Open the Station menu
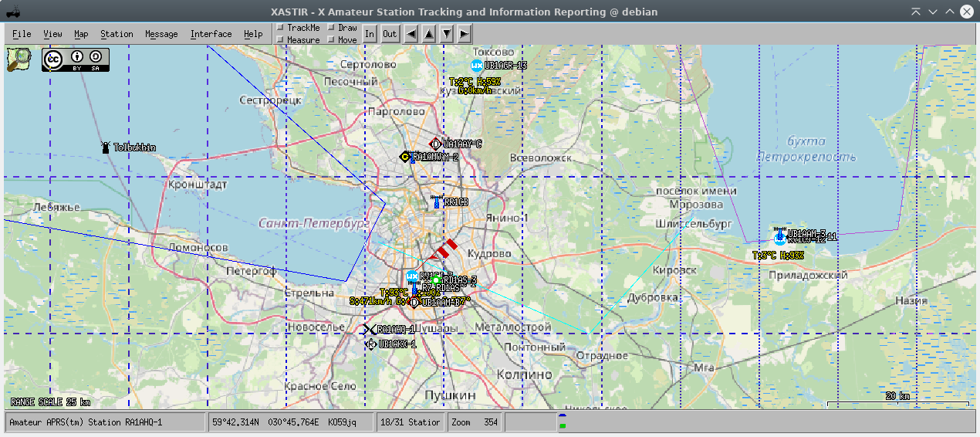Viewport: 980px width, 437px height. [x=117, y=34]
